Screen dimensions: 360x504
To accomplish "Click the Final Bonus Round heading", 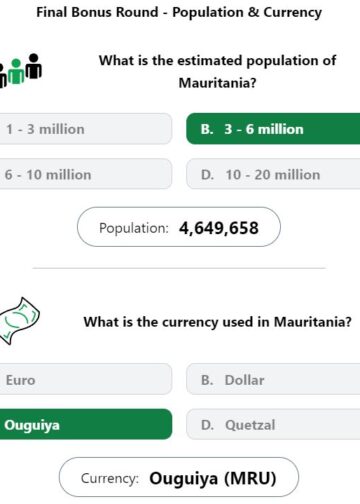I will (179, 12).
